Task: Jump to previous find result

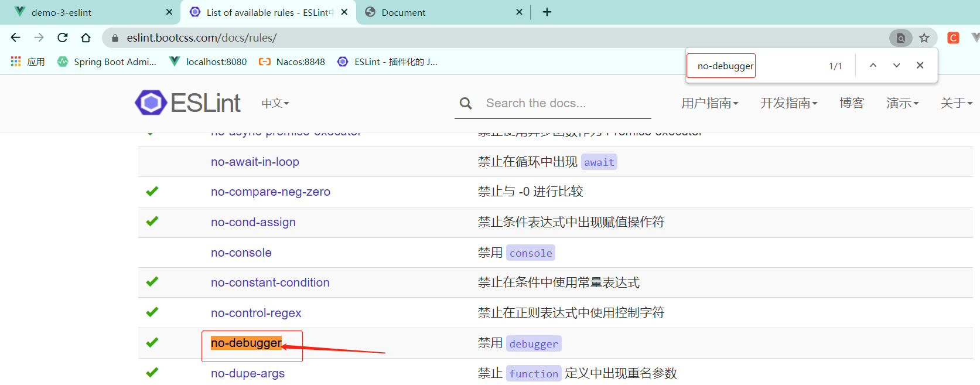Action: (873, 65)
